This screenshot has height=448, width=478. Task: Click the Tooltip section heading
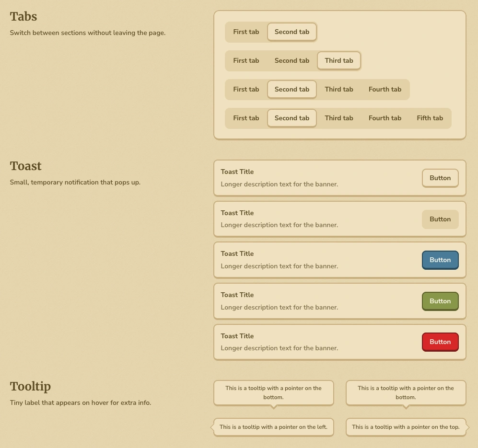[30, 387]
